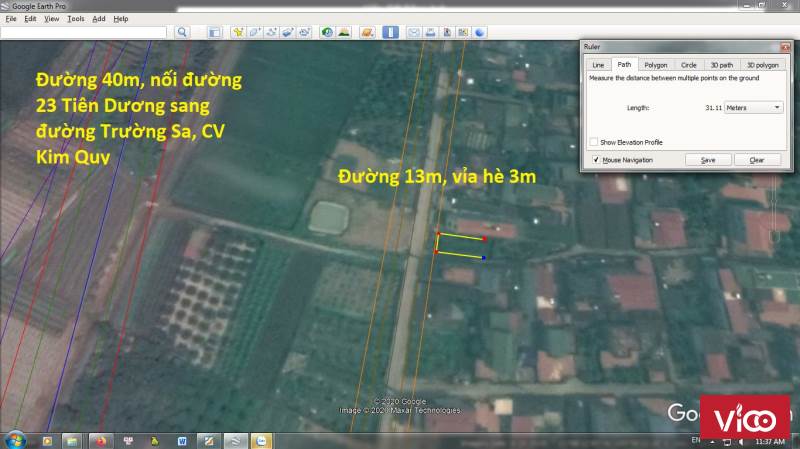800x449 pixels.
Task: Add a polygon using toolbar icon
Action: [x=255, y=32]
